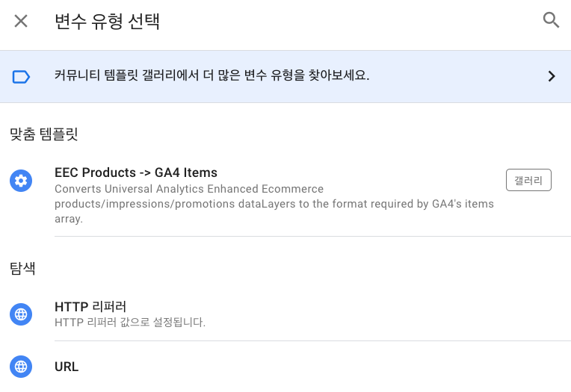Open search for variable types
Image resolution: width=571 pixels, height=392 pixels.
click(551, 20)
